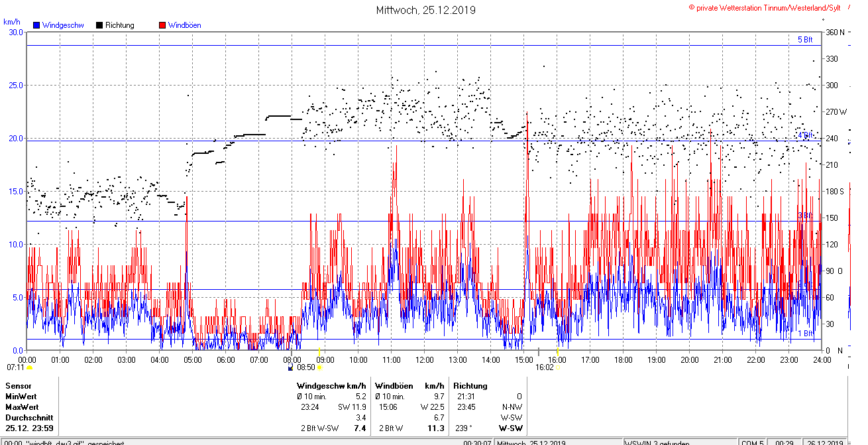Click the 18:00 time axis label
The height and width of the screenshot is (445, 868).
624,360
